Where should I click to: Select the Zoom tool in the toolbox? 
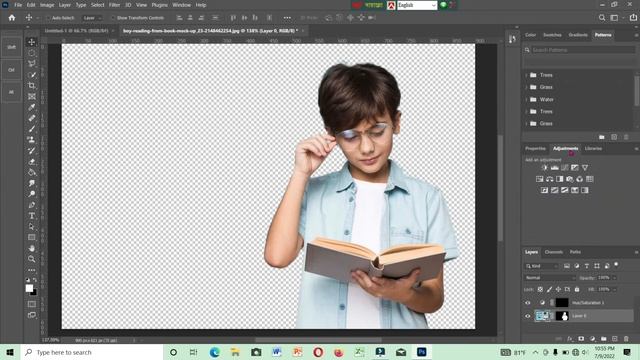coord(31,259)
